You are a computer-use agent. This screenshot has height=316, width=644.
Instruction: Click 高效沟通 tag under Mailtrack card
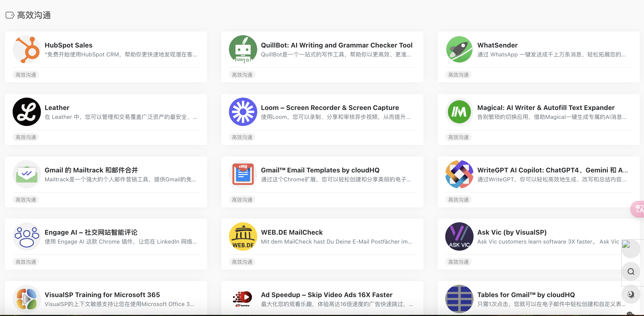pyautogui.click(x=26, y=200)
